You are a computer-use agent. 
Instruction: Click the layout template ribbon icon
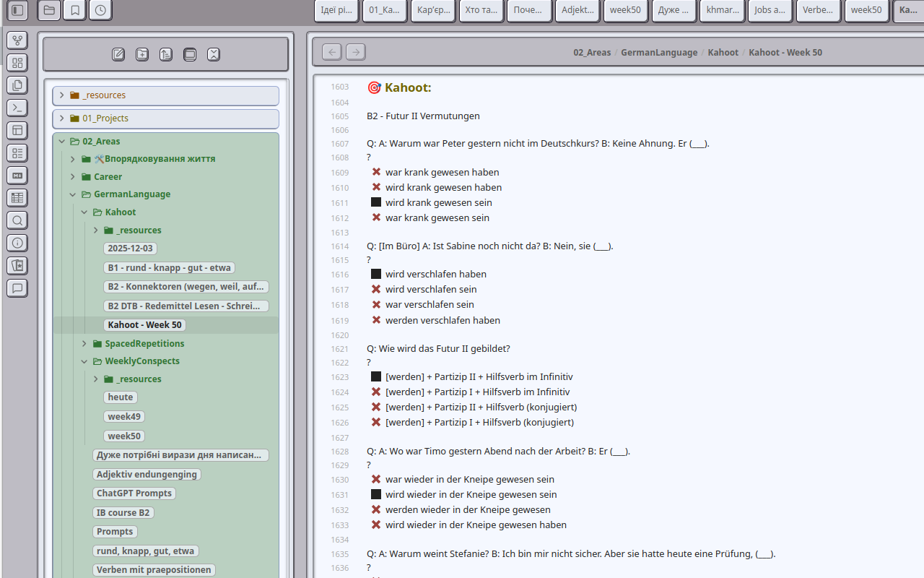pos(17,130)
